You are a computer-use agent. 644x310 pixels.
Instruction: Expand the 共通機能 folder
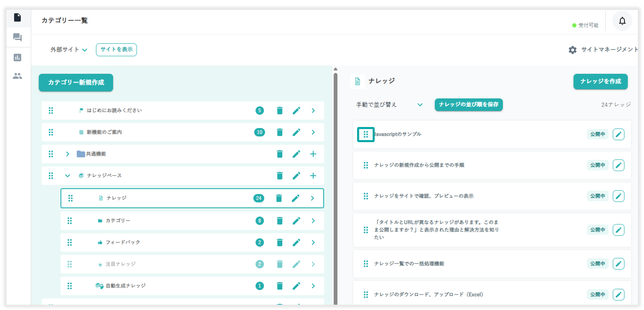click(x=67, y=154)
